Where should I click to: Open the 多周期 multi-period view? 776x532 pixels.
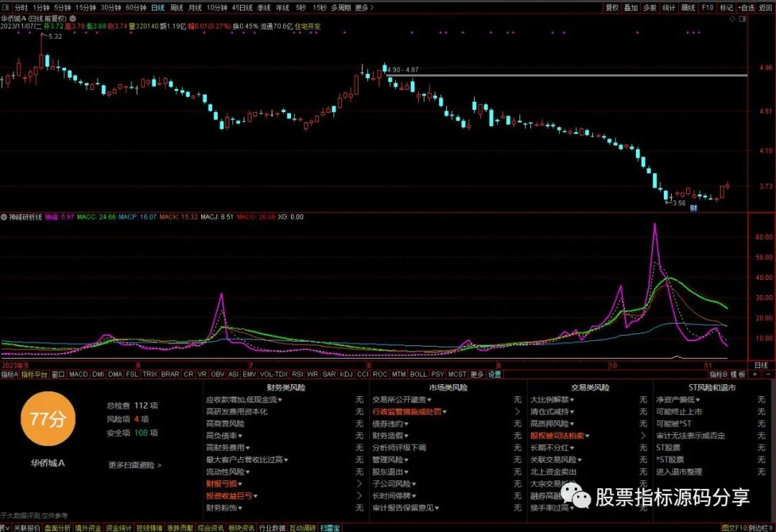pyautogui.click(x=341, y=7)
